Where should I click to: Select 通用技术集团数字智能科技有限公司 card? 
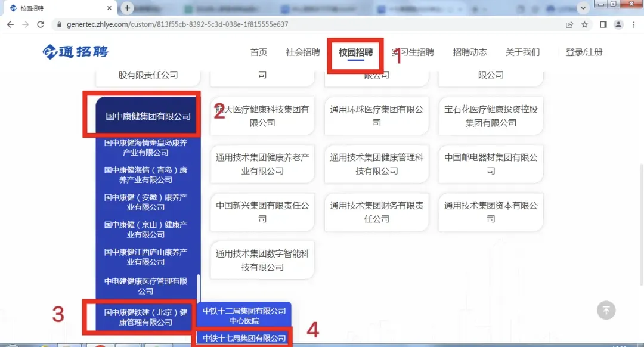(x=262, y=261)
